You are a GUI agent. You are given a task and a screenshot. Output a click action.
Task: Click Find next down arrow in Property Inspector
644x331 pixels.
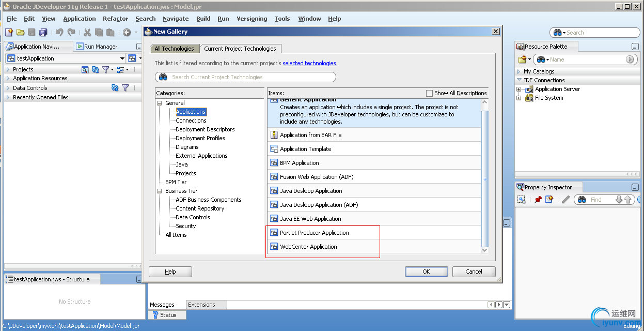[x=619, y=200]
